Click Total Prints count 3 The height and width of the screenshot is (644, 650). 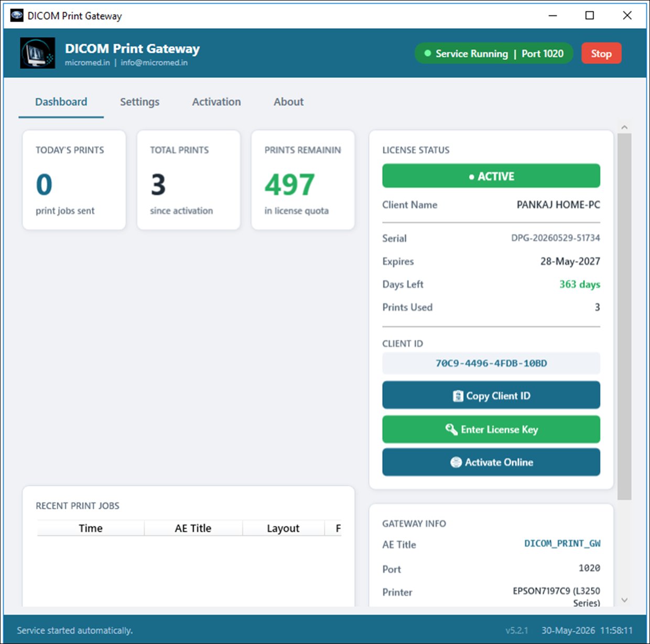pos(158,185)
